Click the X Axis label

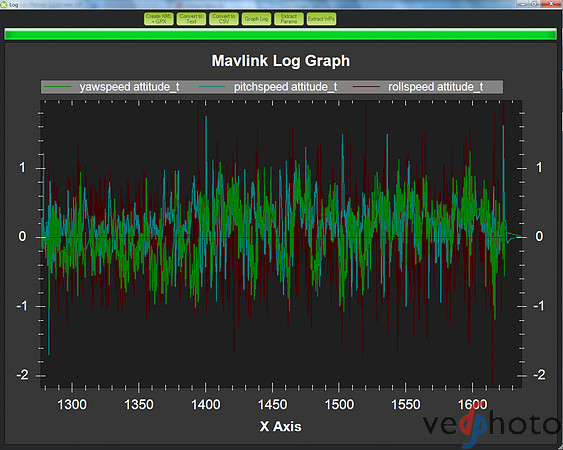(280, 427)
